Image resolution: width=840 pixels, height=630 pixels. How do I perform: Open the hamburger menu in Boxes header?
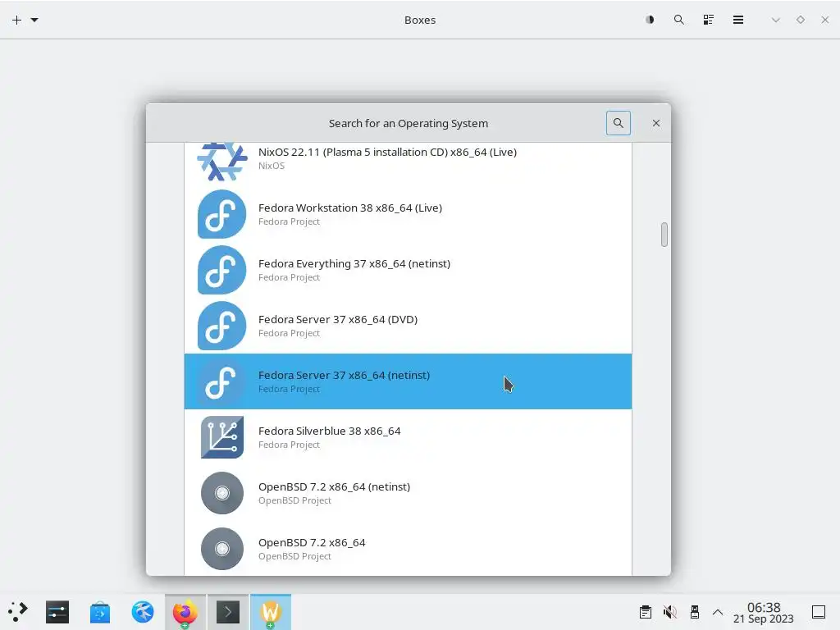coord(738,20)
